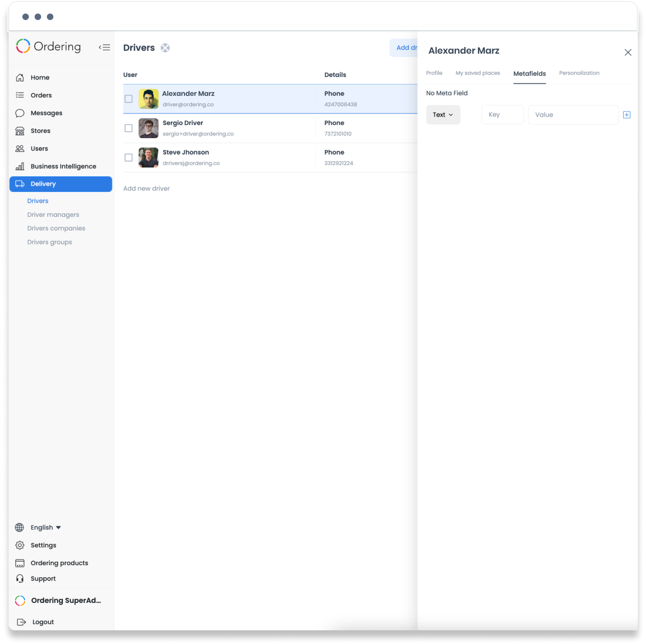Image resolution: width=646 pixels, height=644 pixels.
Task: Click phone number 7372101010
Action: (338, 134)
